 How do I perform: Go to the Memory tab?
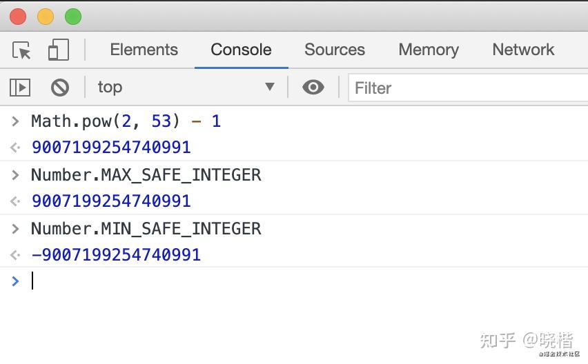click(428, 50)
